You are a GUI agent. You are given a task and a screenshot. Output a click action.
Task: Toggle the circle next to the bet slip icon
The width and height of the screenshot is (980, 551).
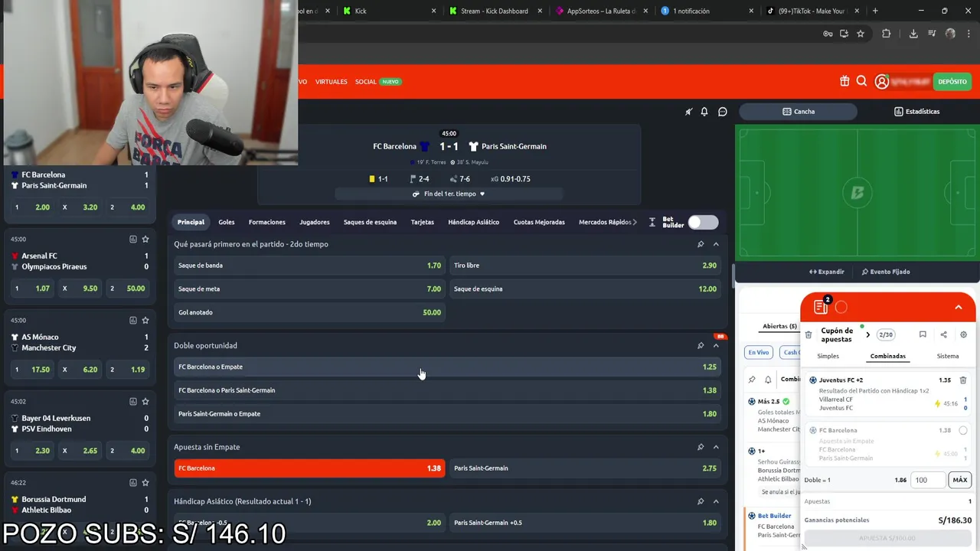841,307
